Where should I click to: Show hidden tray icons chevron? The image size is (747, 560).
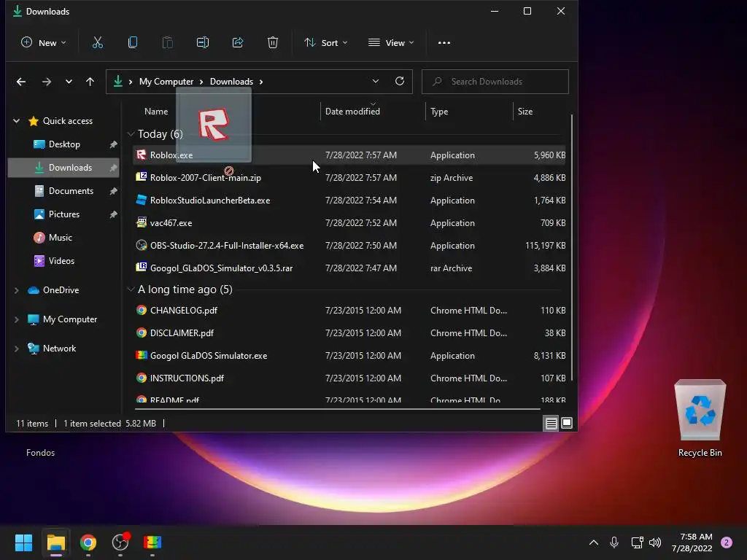(x=594, y=542)
